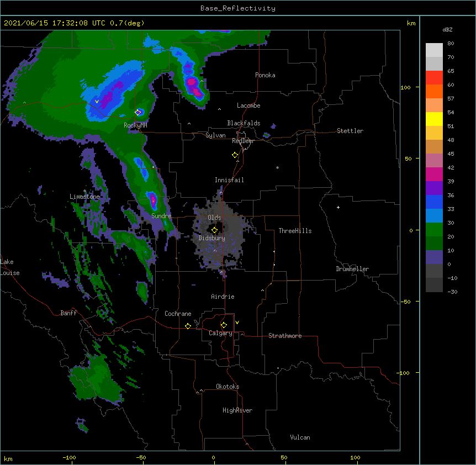The width and height of the screenshot is (476, 465).
Task: Click the Lake Louise label
Action: click(10, 267)
